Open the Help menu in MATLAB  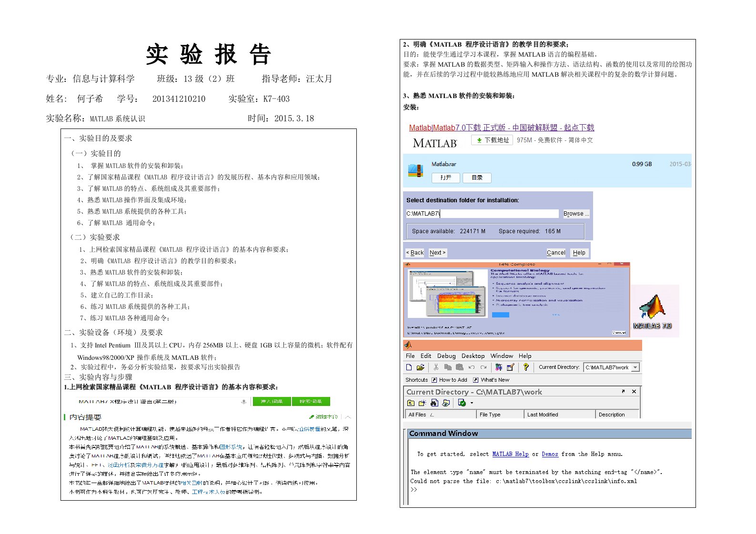(525, 356)
